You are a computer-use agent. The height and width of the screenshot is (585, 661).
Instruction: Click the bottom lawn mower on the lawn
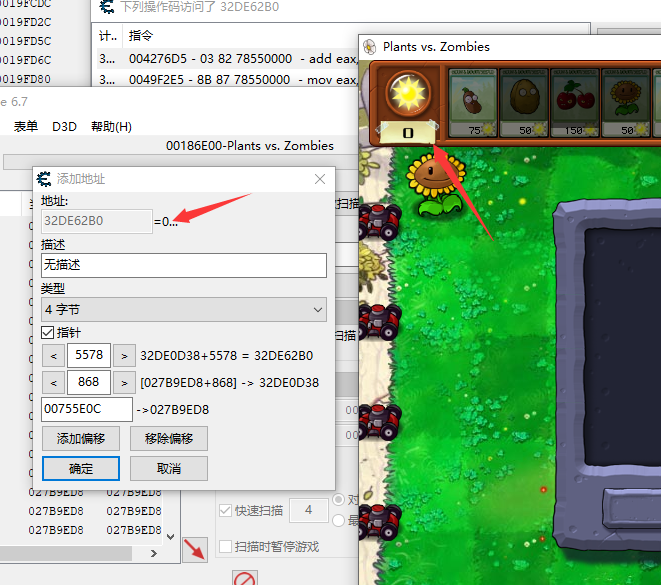point(379,522)
